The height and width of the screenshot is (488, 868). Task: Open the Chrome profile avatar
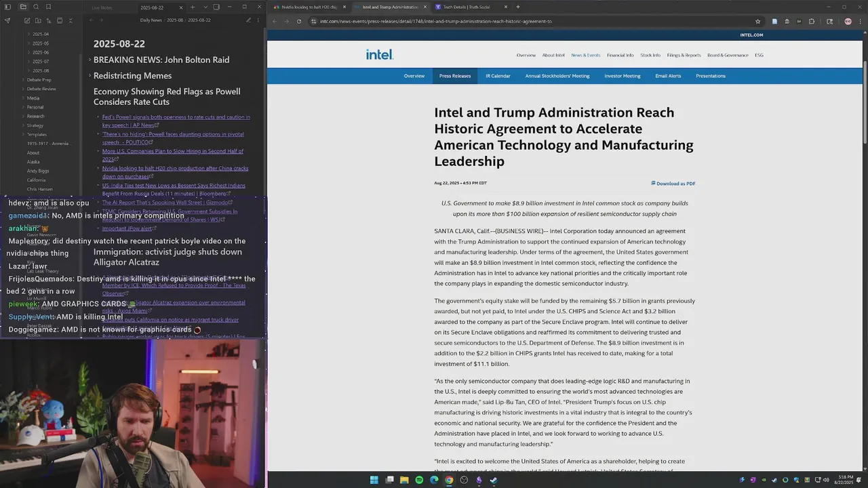click(x=848, y=21)
